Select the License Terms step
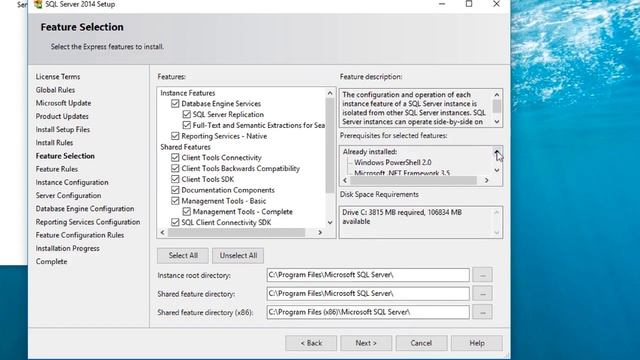 coord(58,77)
